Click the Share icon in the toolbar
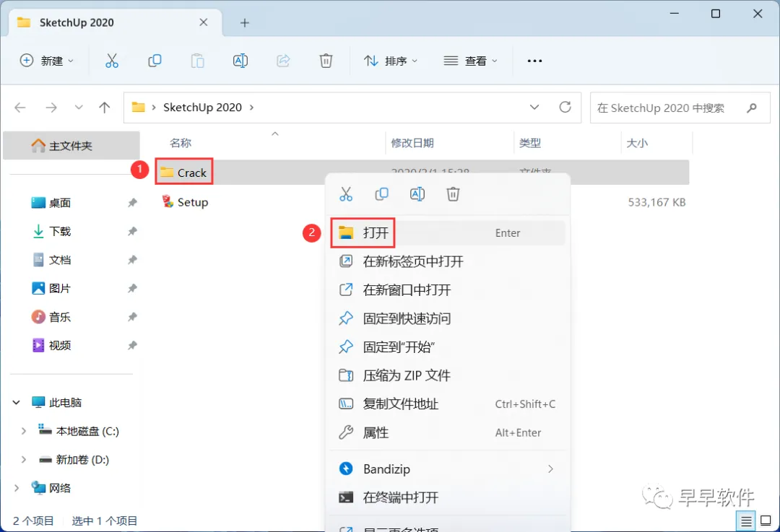 pyautogui.click(x=283, y=61)
